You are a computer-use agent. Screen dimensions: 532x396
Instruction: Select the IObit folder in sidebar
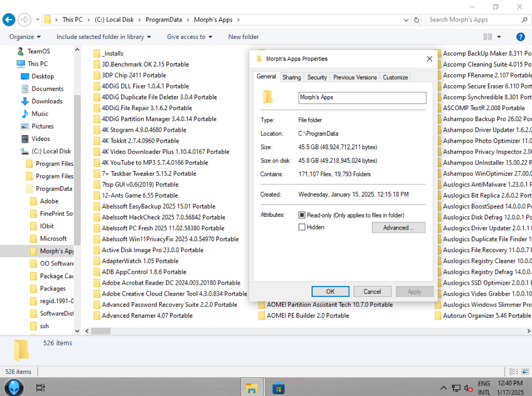(x=46, y=226)
